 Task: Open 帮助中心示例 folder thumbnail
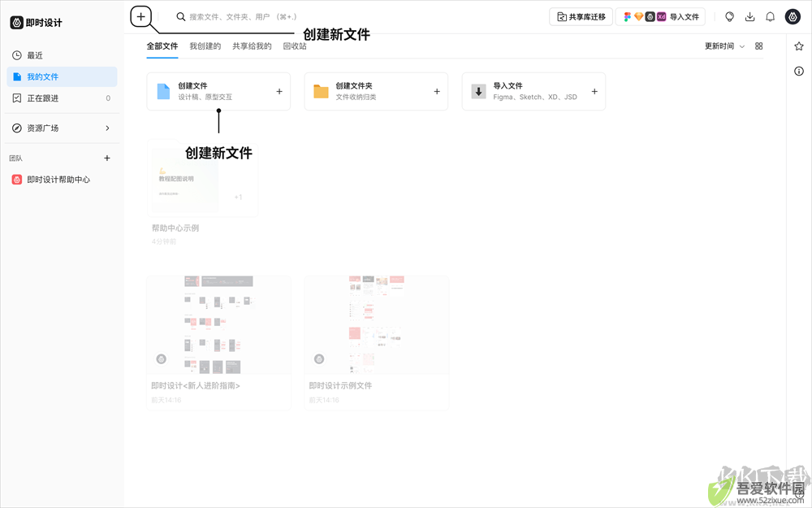tap(202, 178)
